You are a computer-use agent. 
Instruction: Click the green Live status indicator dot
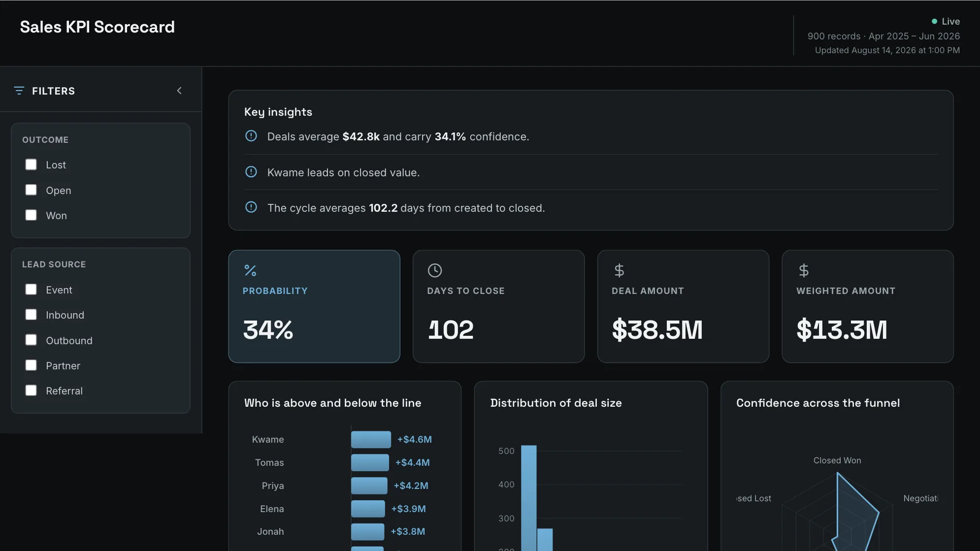[934, 21]
